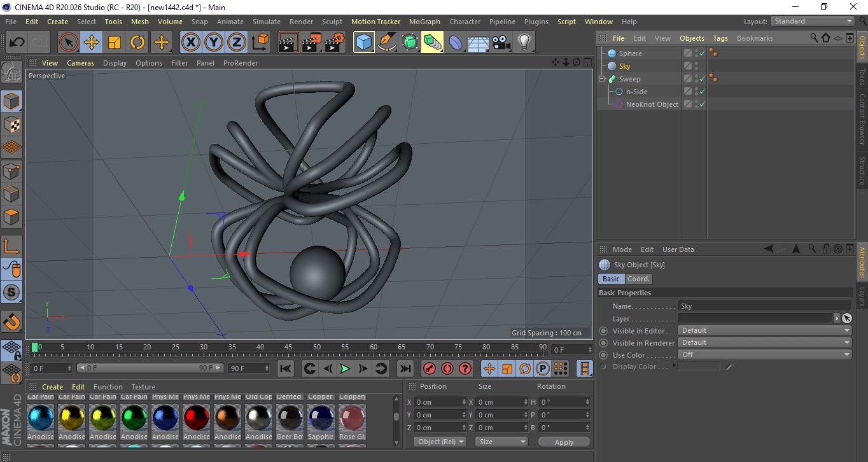Viewport: 868px width, 462px height.
Task: Open the MoGraph menu
Action: (424, 22)
